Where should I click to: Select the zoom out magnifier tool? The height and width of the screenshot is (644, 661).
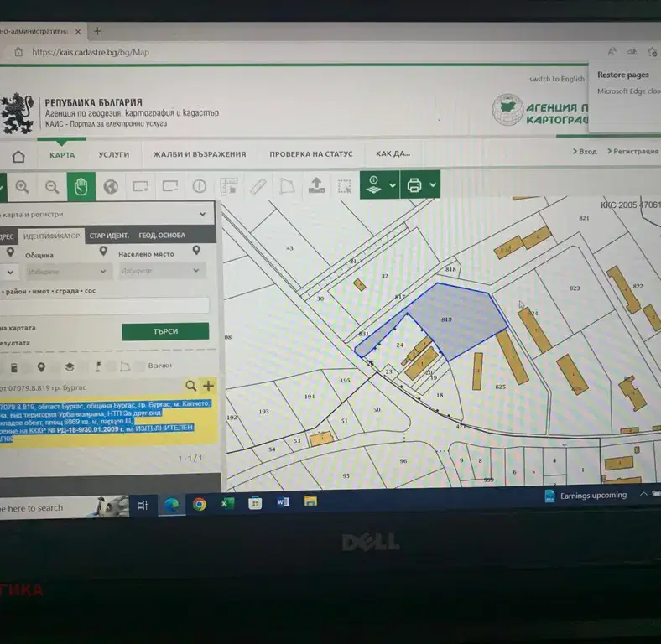click(x=52, y=187)
